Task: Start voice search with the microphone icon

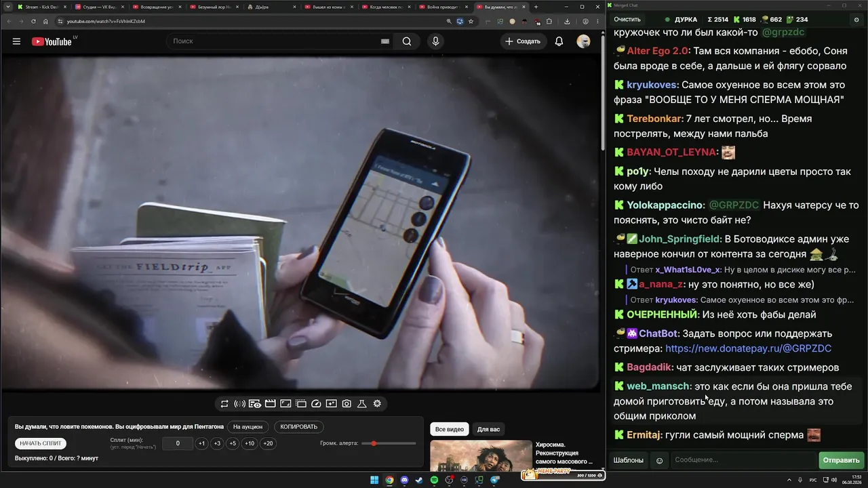Action: [x=435, y=41]
